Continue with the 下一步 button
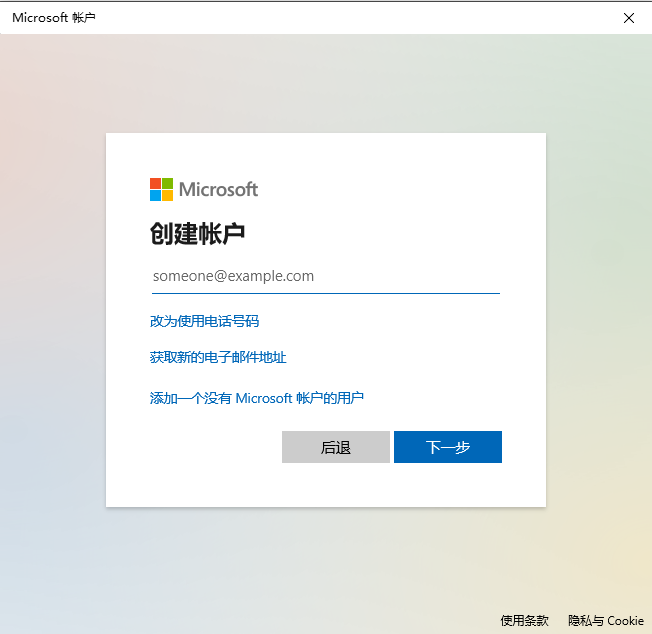 (448, 447)
